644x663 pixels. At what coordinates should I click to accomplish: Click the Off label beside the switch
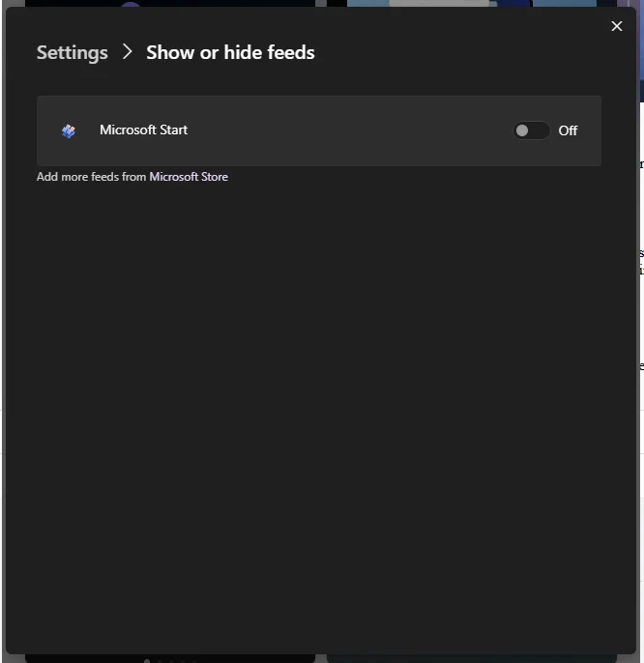(568, 130)
